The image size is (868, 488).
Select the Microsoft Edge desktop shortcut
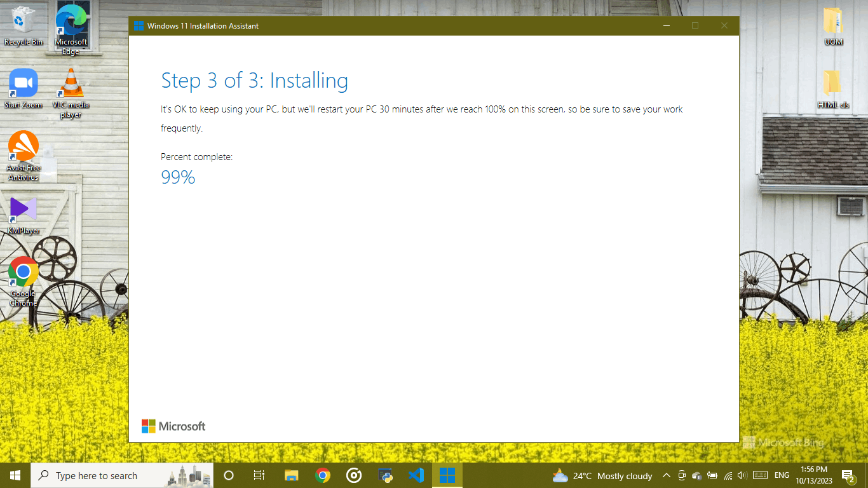[x=71, y=29]
